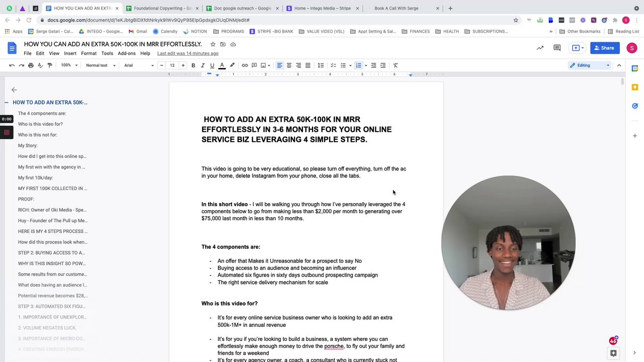
Task: Click the font size field showing 12
Action: coord(172,65)
